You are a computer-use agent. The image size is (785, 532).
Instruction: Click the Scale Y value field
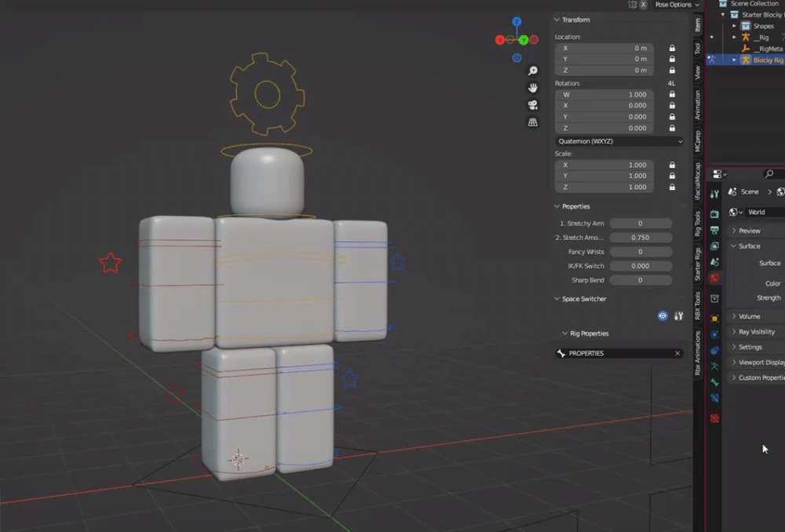[x=604, y=177]
